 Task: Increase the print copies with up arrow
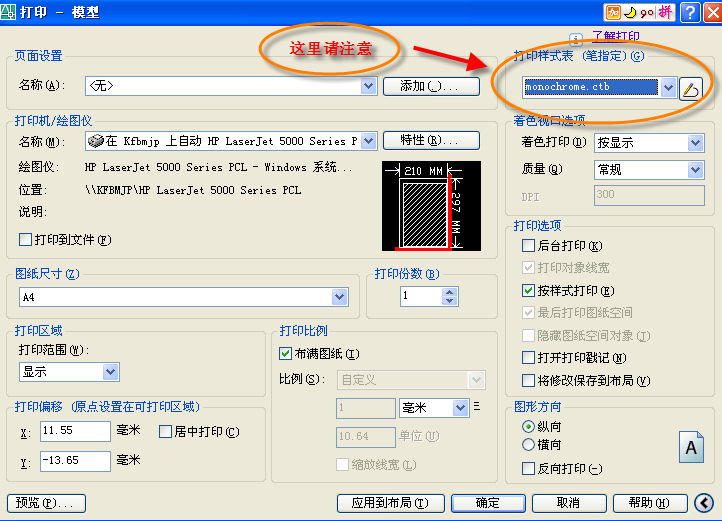[449, 292]
